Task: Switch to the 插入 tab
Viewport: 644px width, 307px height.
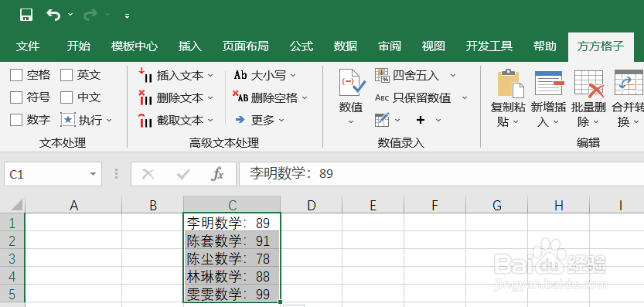Action: coord(190,46)
